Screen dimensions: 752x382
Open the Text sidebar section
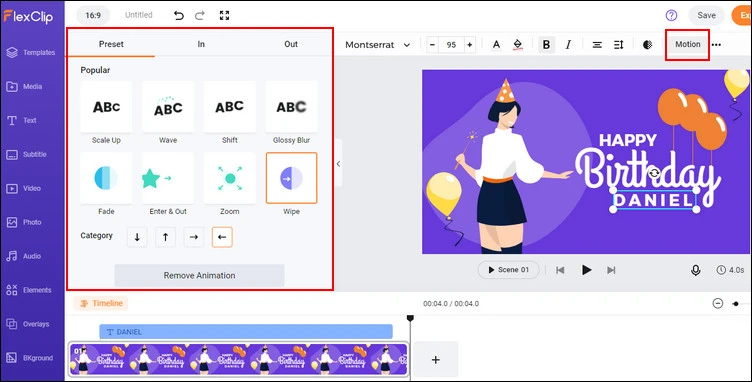coord(22,121)
